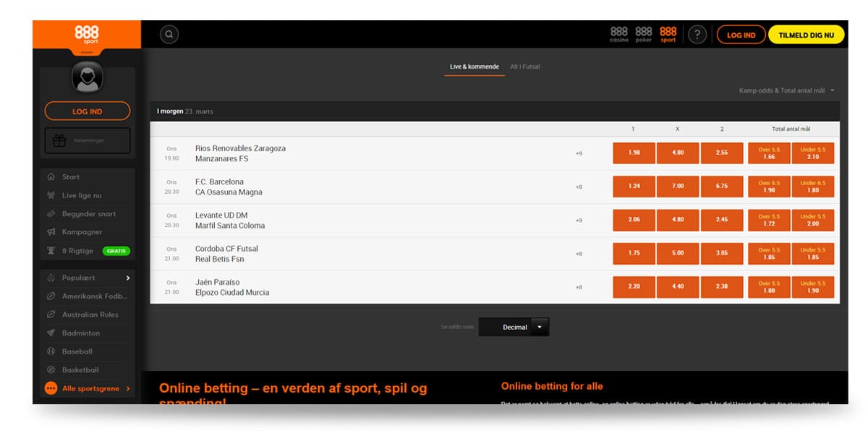The width and height of the screenshot is (868, 431).
Task: Select draw odds 4.40 for Jaén match
Action: tap(678, 287)
